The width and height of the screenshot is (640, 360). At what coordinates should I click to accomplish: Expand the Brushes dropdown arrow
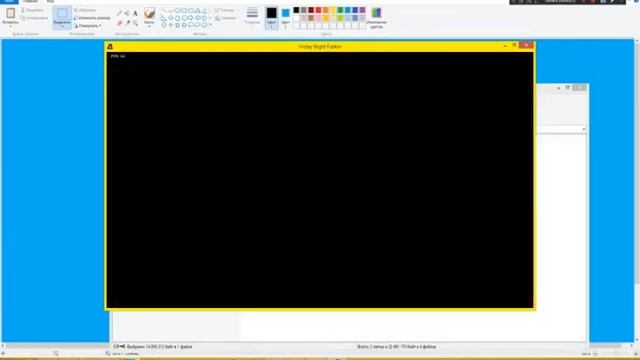coord(149,26)
